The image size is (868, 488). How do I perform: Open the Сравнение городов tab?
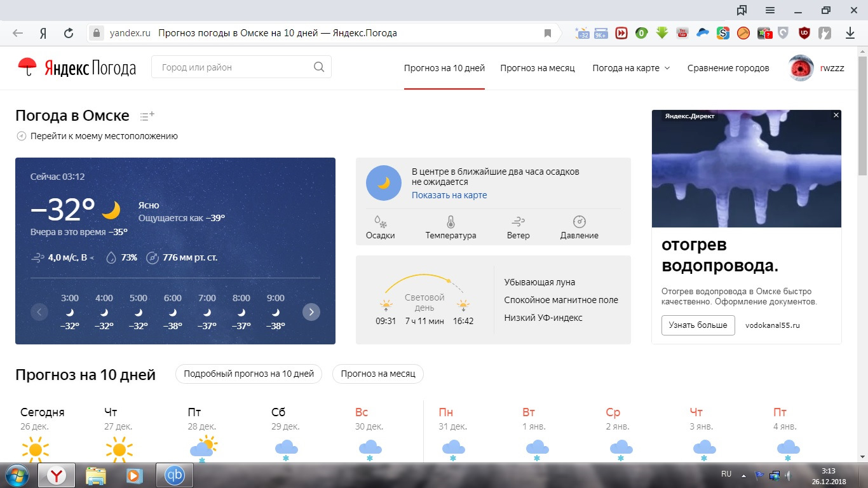point(728,68)
